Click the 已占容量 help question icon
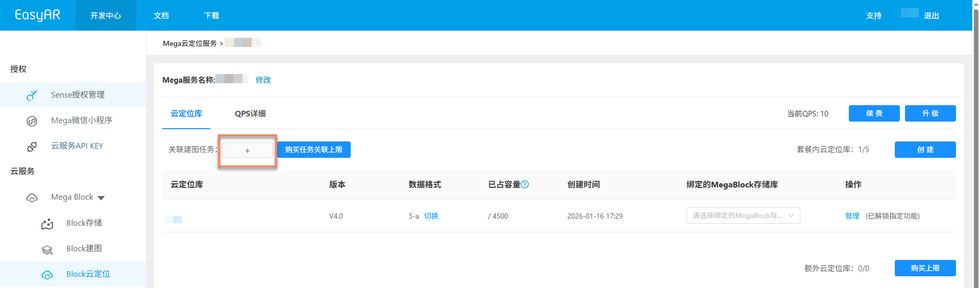 point(525,184)
